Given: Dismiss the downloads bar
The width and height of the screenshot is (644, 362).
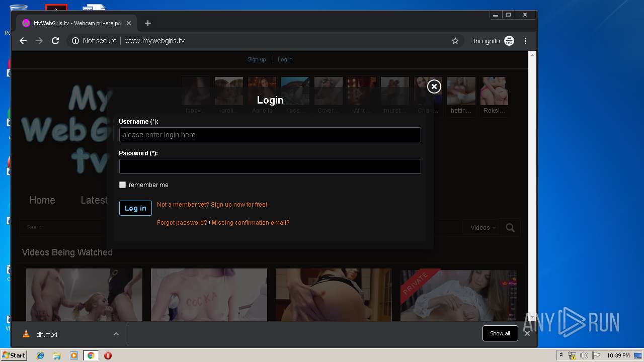Looking at the screenshot, I should point(527,333).
